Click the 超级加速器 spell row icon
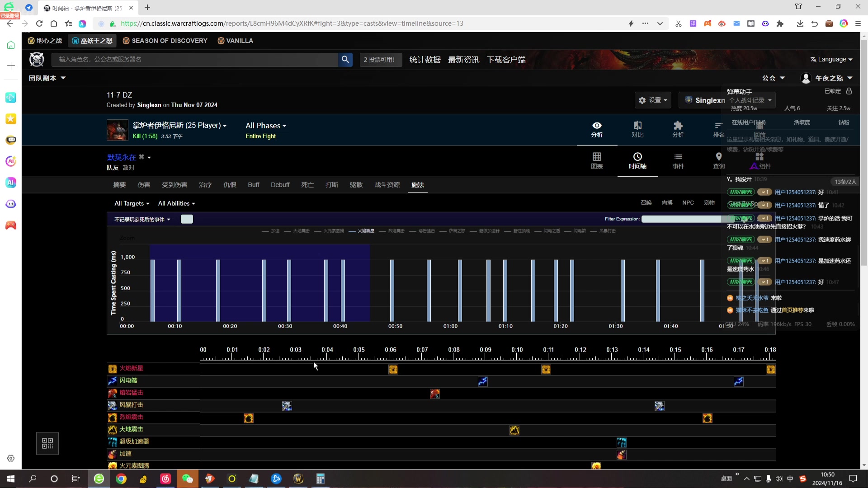Viewport: 868px width, 488px height. 112,442
